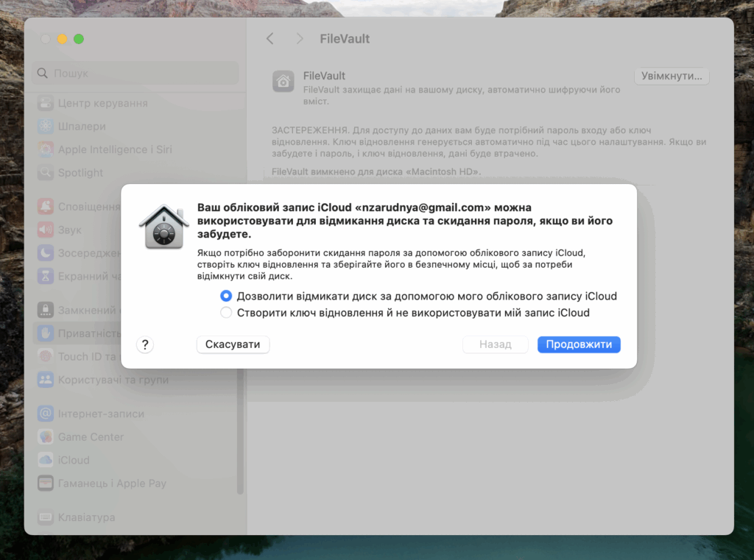Click the Увімкнути FileVault button
754x560 pixels.
pyautogui.click(x=672, y=77)
